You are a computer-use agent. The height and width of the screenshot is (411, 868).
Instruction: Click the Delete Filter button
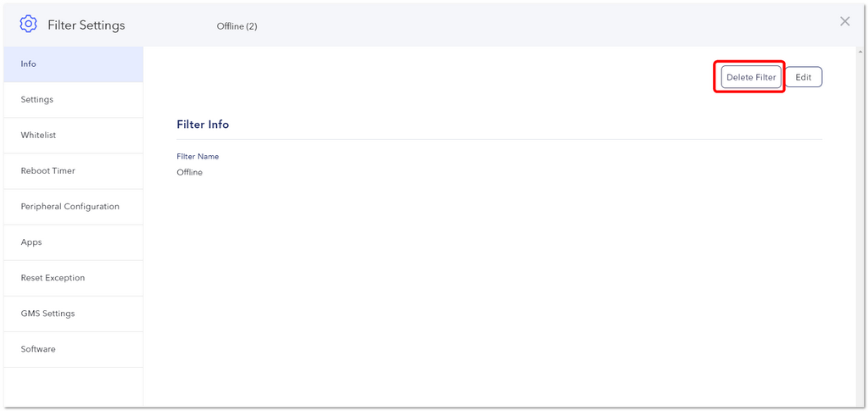(x=751, y=77)
